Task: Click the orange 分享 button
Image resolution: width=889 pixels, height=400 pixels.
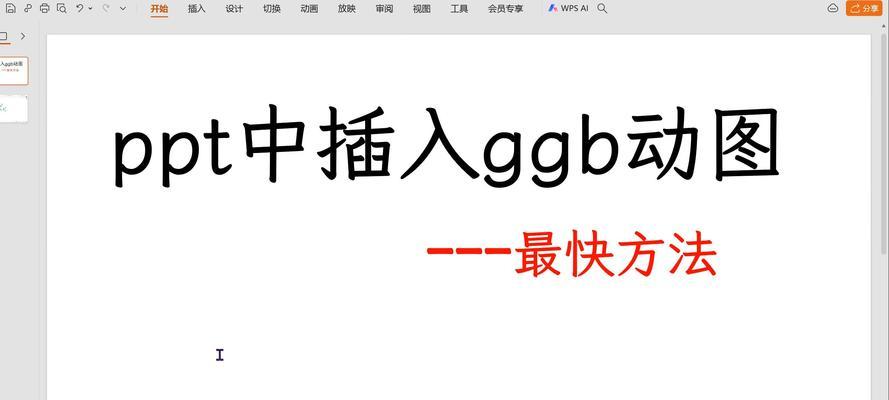Action: [864, 8]
